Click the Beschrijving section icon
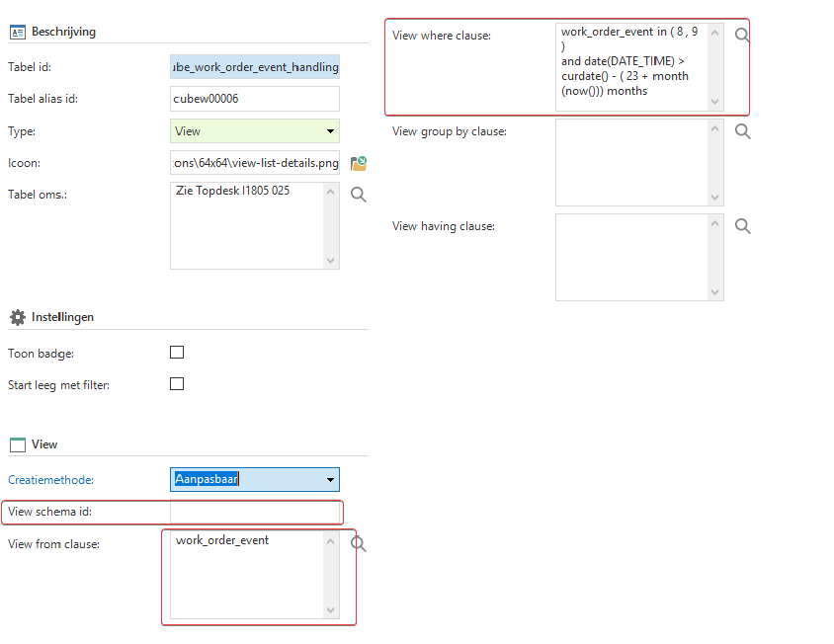The height and width of the screenshot is (644, 834). [x=18, y=33]
